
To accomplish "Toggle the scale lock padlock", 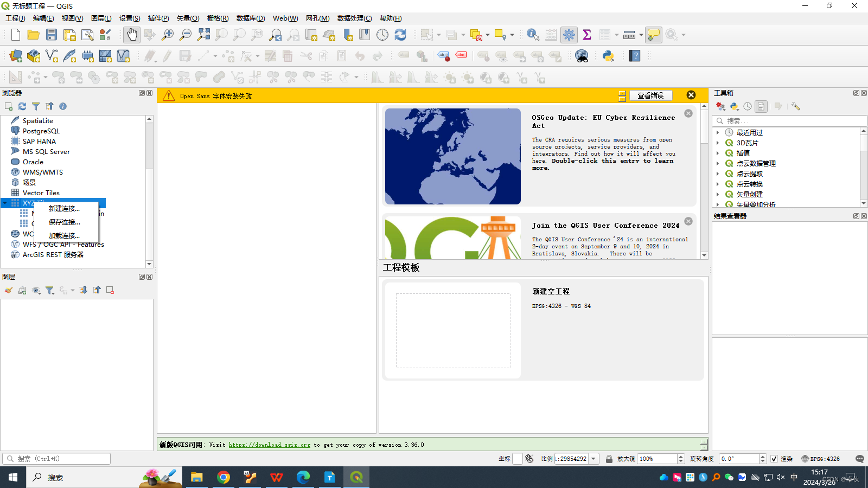I will (x=609, y=459).
